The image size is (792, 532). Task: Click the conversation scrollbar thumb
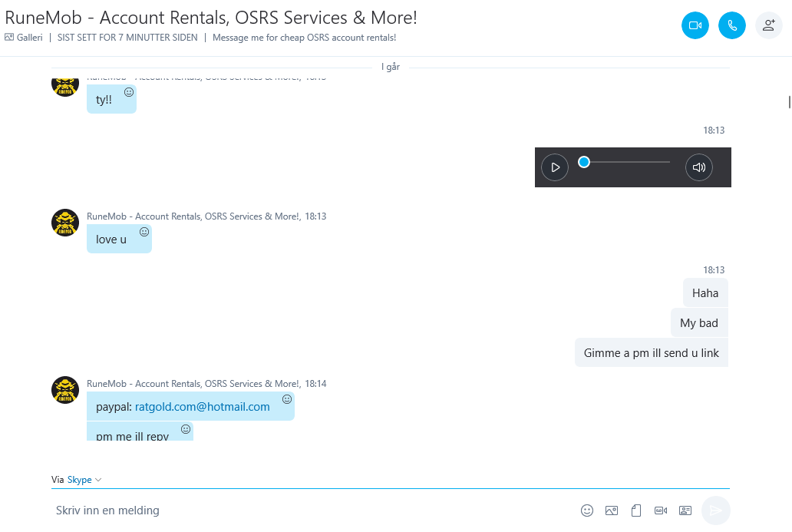(789, 101)
